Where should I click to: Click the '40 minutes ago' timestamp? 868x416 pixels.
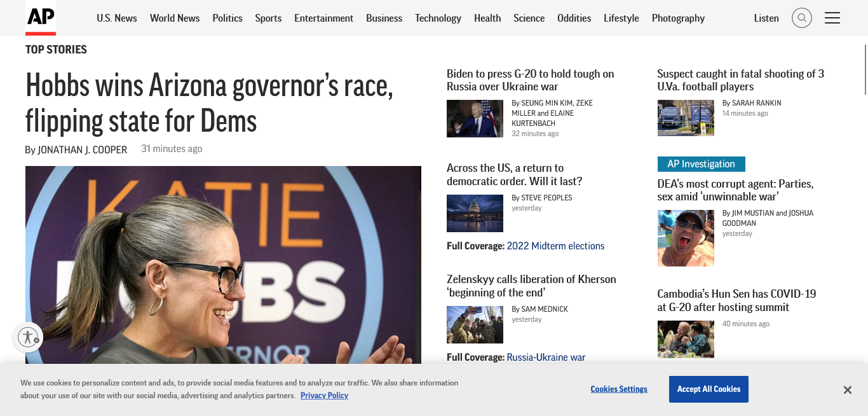[x=746, y=324]
